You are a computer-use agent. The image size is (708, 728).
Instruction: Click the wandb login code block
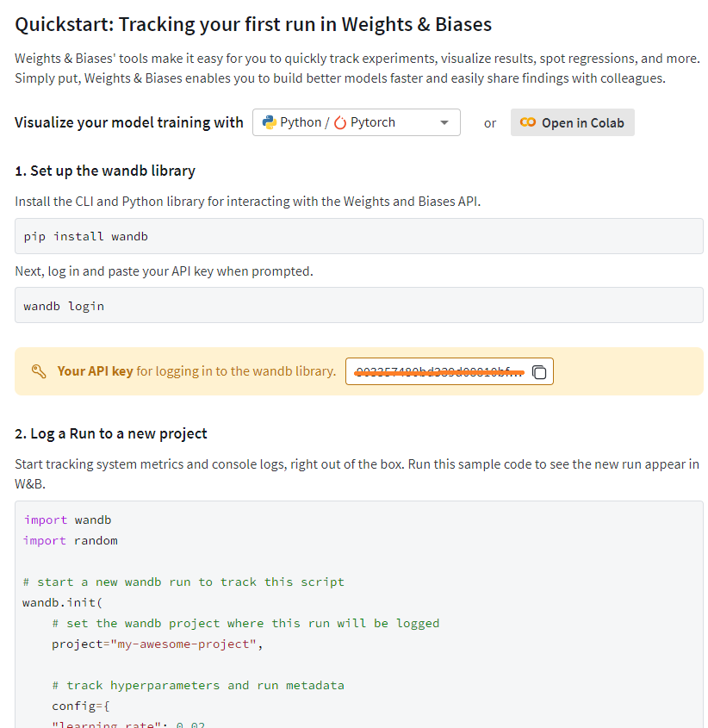[x=359, y=305]
